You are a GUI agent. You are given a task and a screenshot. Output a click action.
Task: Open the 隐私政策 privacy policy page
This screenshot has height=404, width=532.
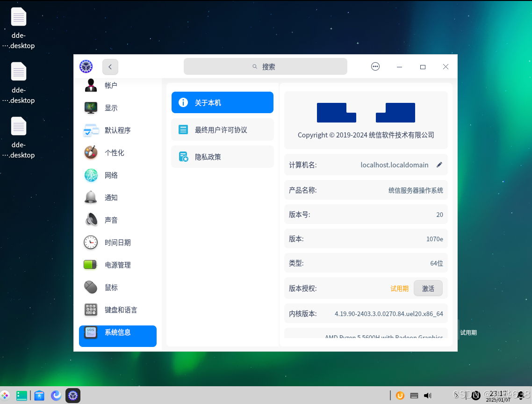point(223,157)
